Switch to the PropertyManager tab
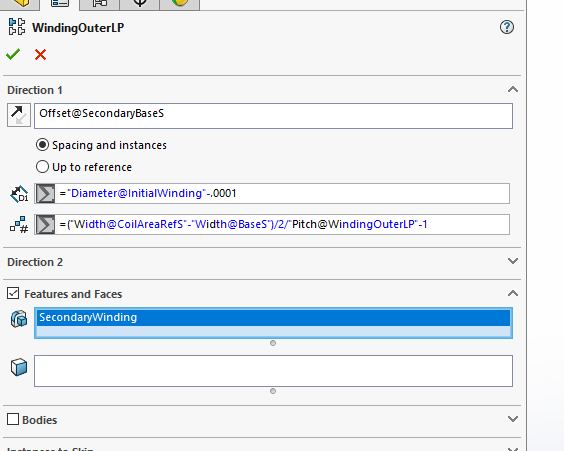The height and width of the screenshot is (451, 564). pos(60,4)
